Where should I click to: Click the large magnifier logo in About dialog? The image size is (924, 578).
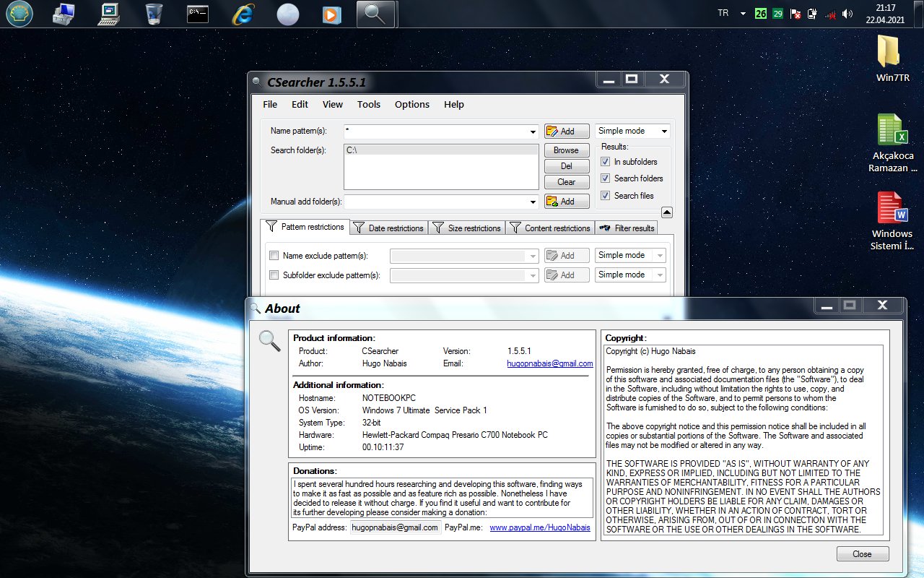coord(270,340)
